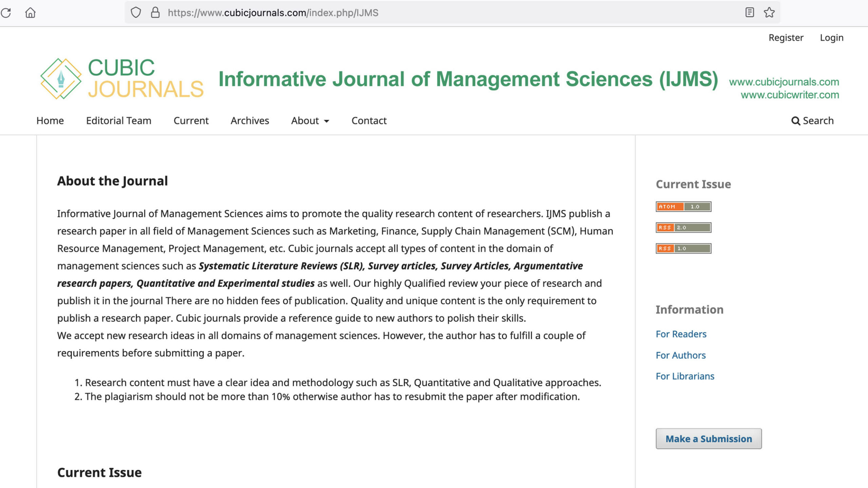The width and height of the screenshot is (868, 488).
Task: Click the Make a Submission button
Action: pos(709,439)
